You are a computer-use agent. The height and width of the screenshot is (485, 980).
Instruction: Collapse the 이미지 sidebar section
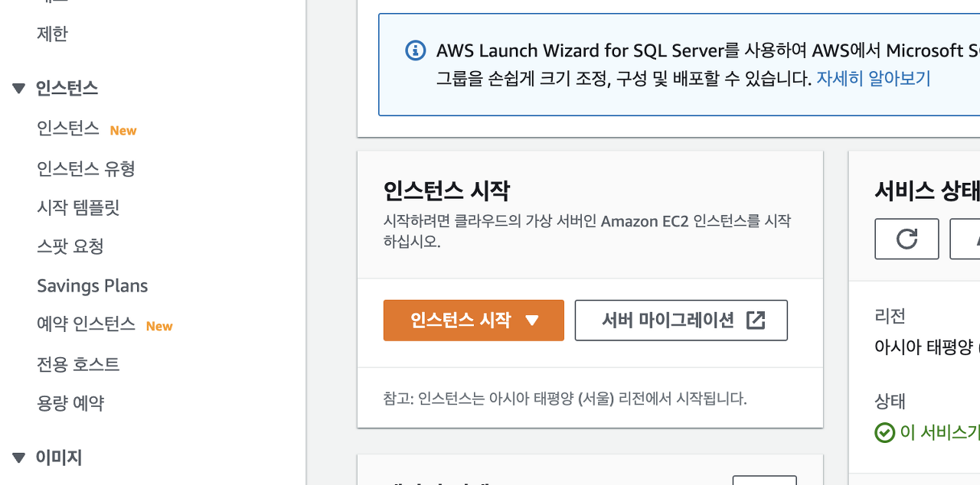[x=20, y=457]
